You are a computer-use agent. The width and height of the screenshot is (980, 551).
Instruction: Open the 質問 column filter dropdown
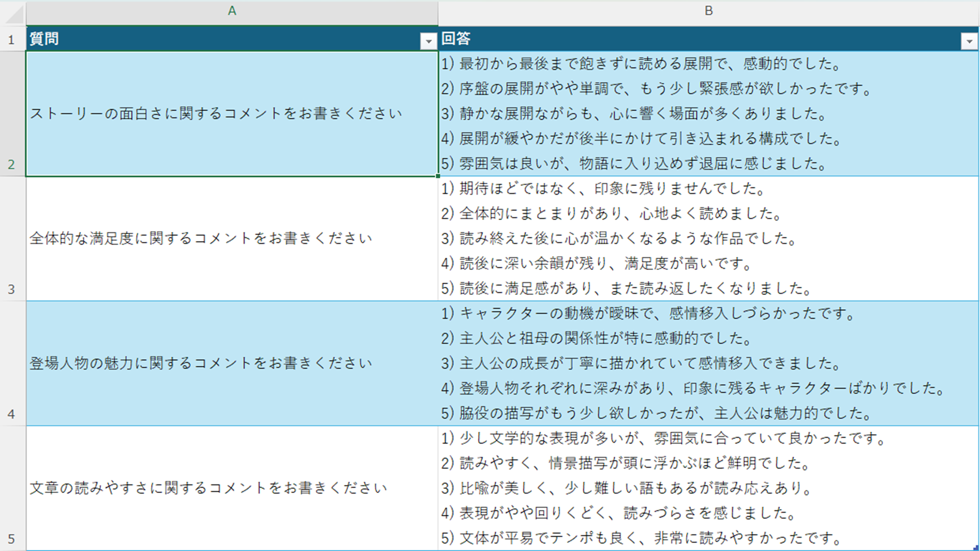point(428,41)
